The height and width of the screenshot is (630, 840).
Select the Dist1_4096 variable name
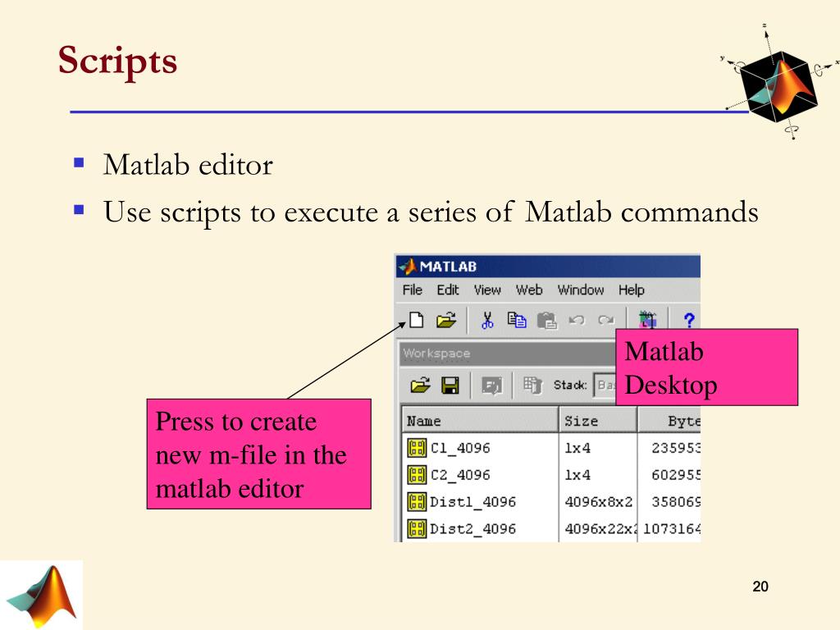(x=473, y=501)
